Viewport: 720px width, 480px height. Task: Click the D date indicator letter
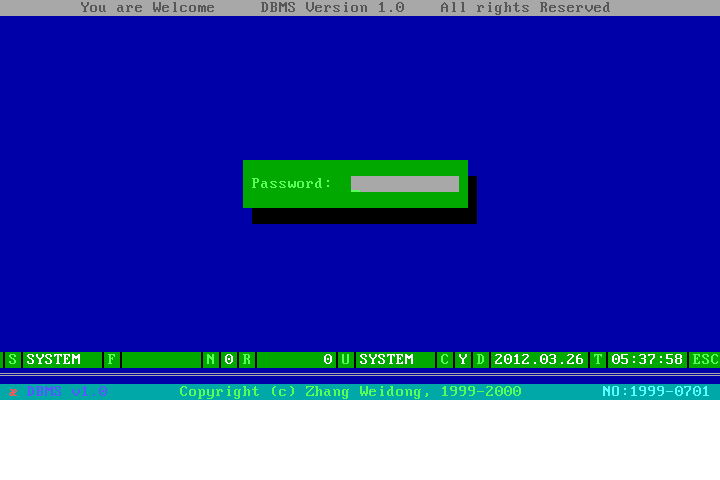[x=480, y=359]
